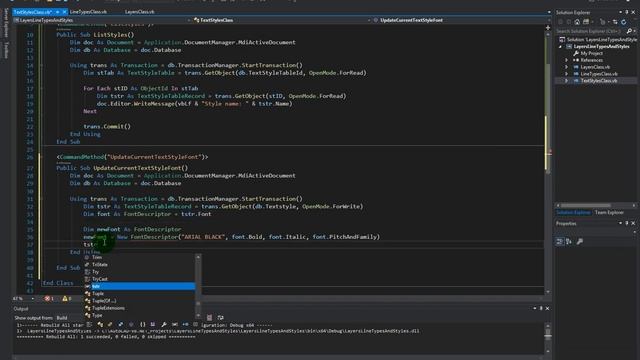Screen dimensions: 640x360
Task: Toggle the braces namespace filter in IntelliSense
Action: pos(142,324)
